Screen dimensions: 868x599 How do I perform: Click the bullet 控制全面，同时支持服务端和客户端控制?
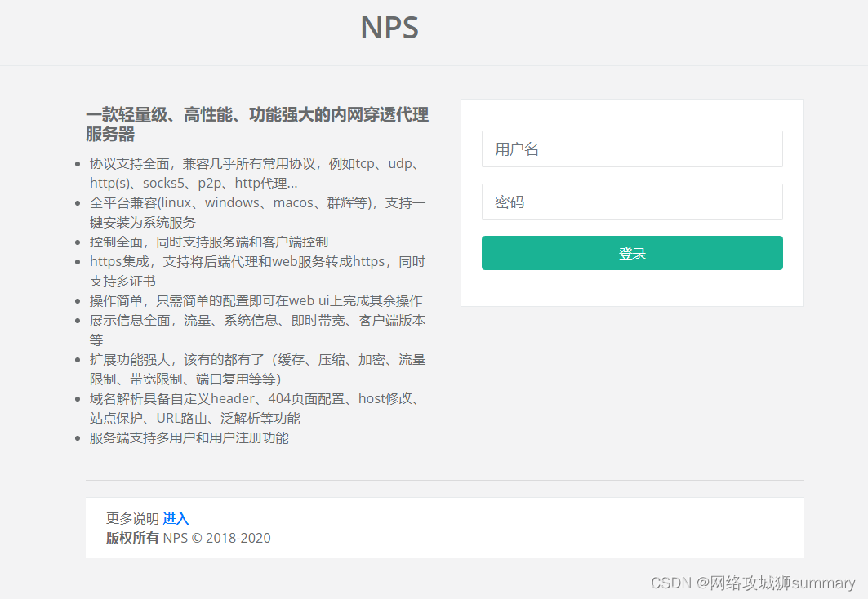209,242
